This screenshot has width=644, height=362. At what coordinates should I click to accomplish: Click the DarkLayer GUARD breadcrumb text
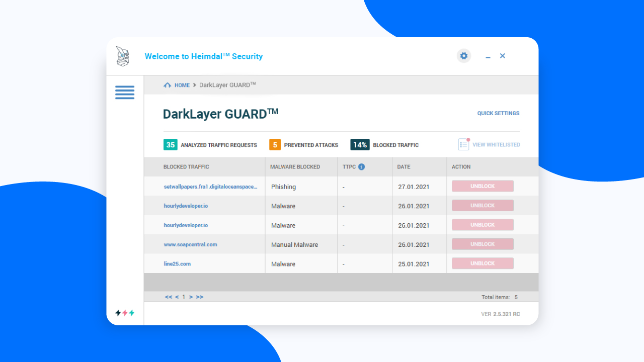[227, 85]
